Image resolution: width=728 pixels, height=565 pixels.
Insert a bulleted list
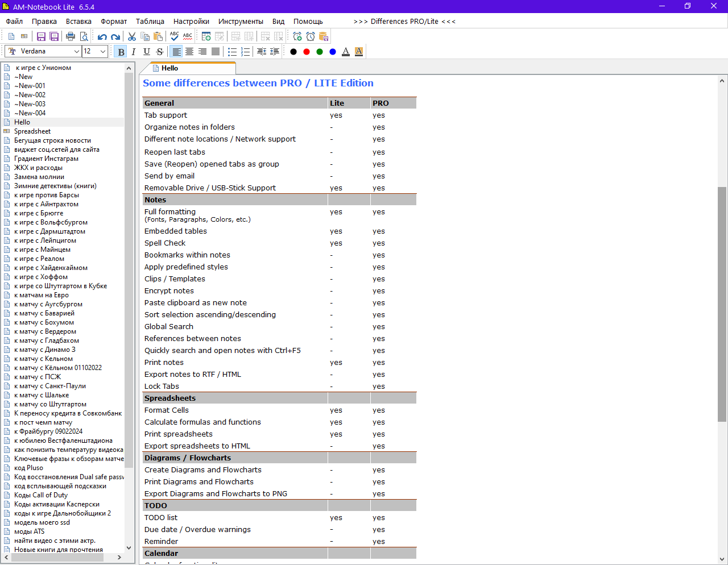pos(232,52)
